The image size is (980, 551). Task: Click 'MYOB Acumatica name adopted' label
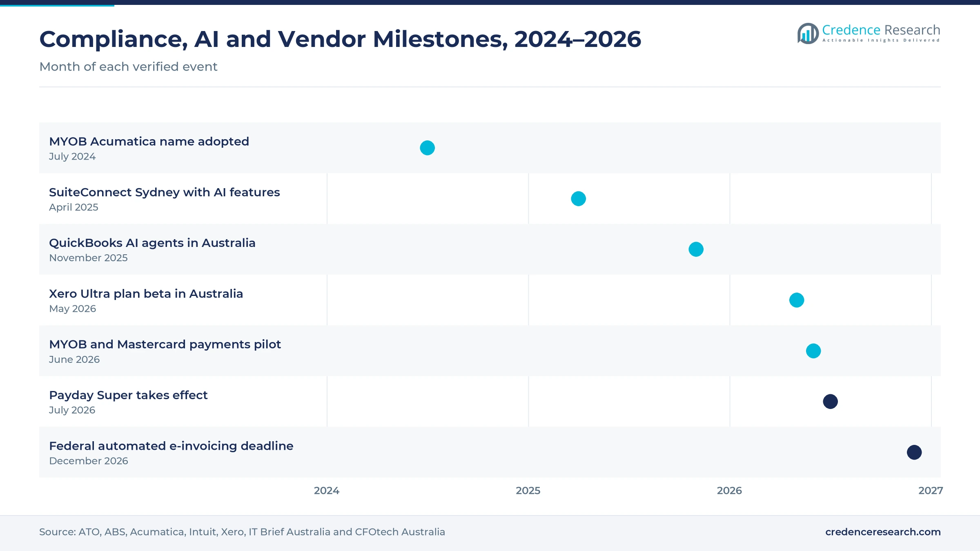149,142
